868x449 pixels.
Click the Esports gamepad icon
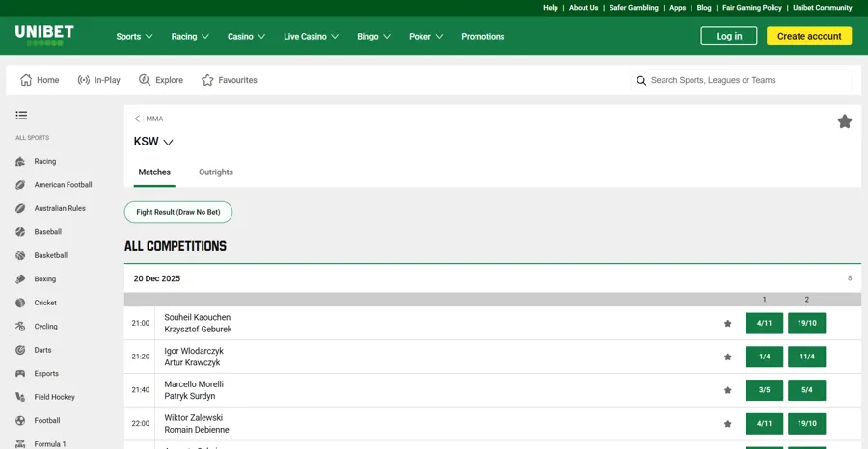click(x=20, y=373)
